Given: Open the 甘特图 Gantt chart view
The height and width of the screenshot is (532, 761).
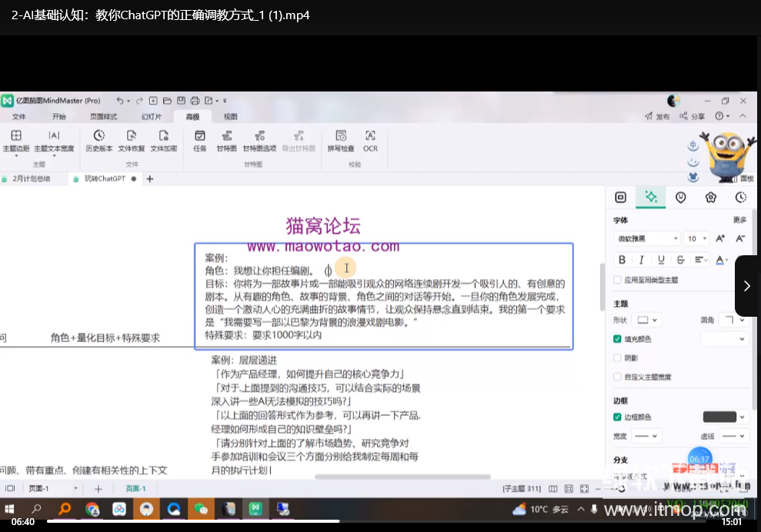Looking at the screenshot, I should [226, 140].
